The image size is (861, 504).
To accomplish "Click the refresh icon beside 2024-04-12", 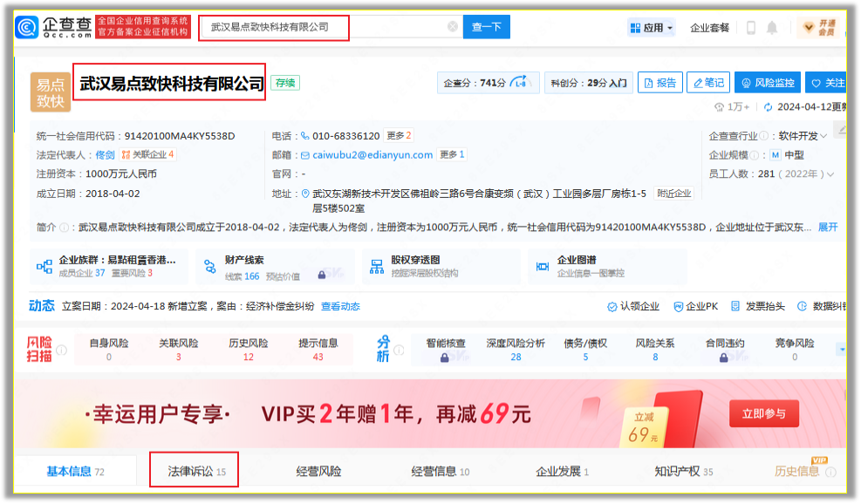I will click(768, 107).
